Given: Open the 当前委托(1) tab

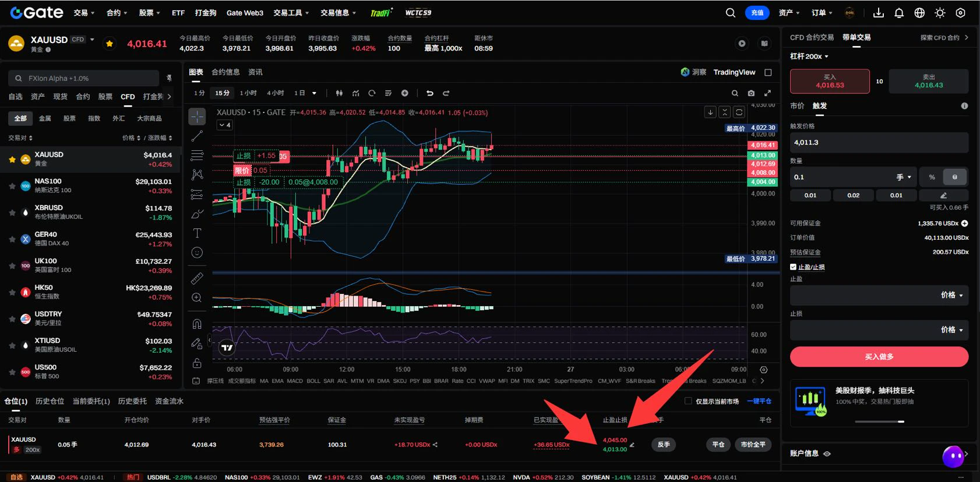Looking at the screenshot, I should 91,401.
